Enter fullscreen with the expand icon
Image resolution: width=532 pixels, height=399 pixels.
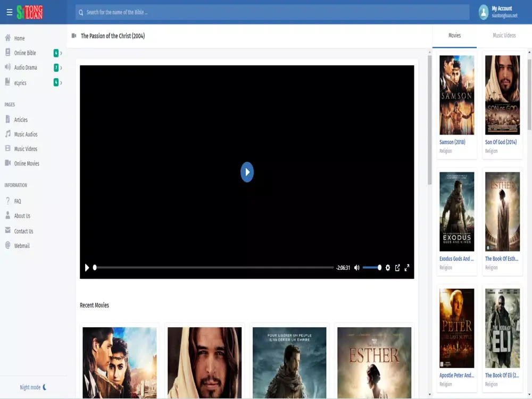pyautogui.click(x=407, y=268)
